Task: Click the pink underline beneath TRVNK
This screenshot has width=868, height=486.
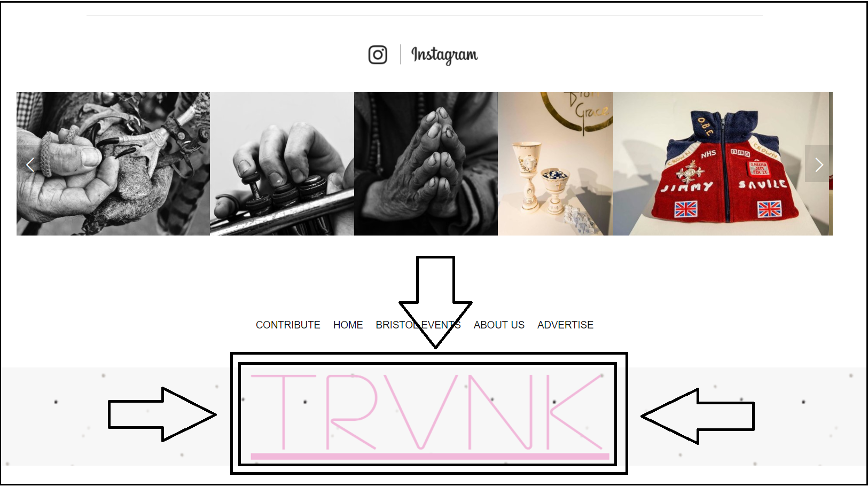Action: [x=430, y=457]
